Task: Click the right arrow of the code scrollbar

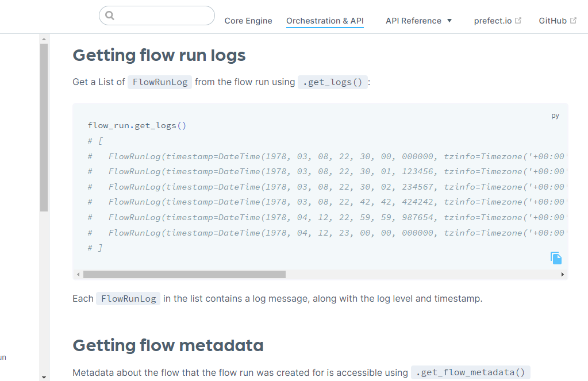Action: tap(563, 274)
